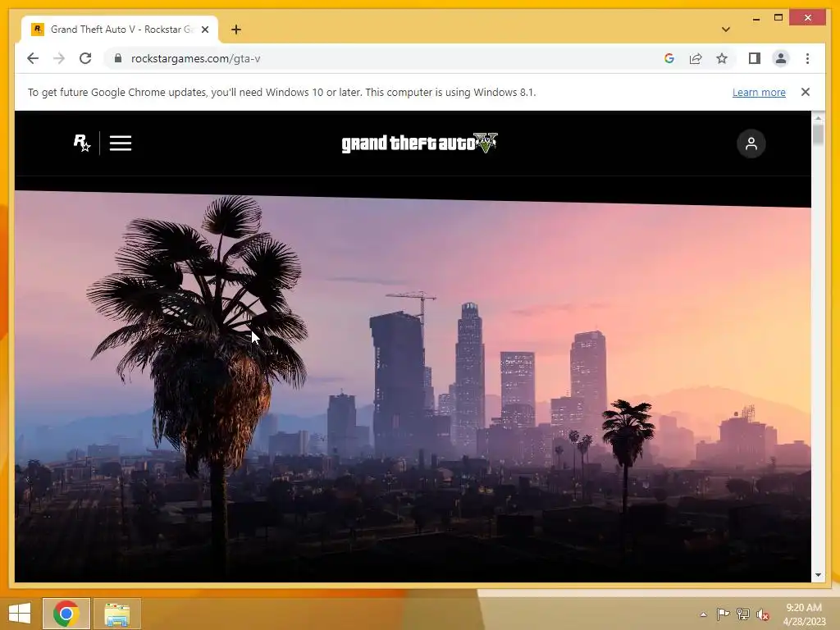This screenshot has width=840, height=630.
Task: Click the muted volume tray icon
Action: 763,614
